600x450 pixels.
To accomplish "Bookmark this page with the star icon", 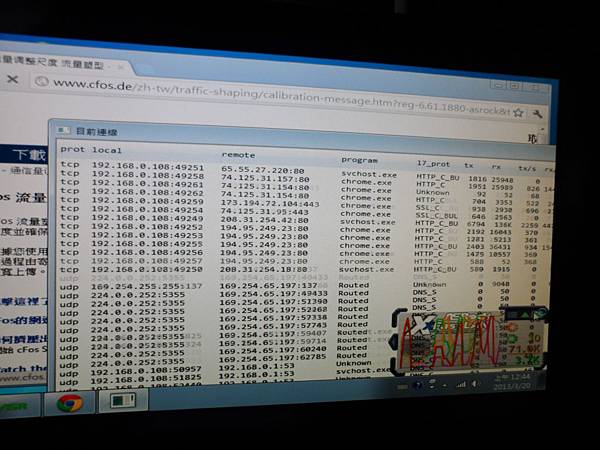I will click(x=518, y=112).
